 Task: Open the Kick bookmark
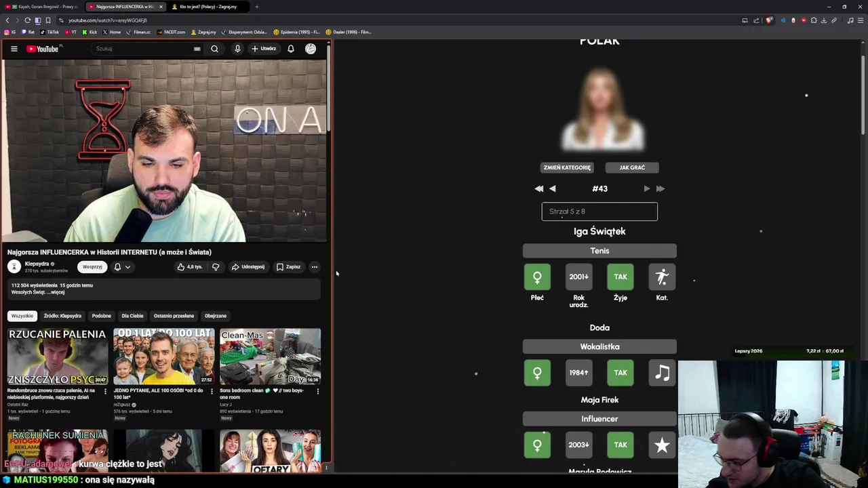90,32
